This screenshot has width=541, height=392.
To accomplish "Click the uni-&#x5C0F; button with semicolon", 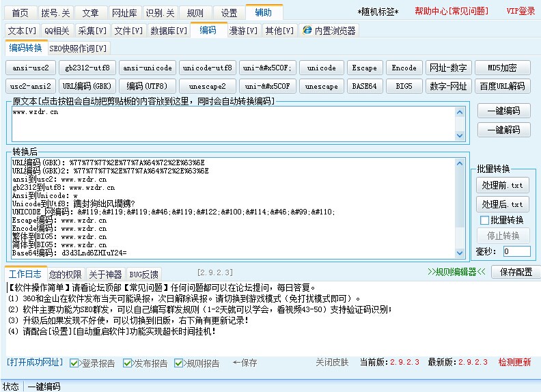I will (267, 68).
